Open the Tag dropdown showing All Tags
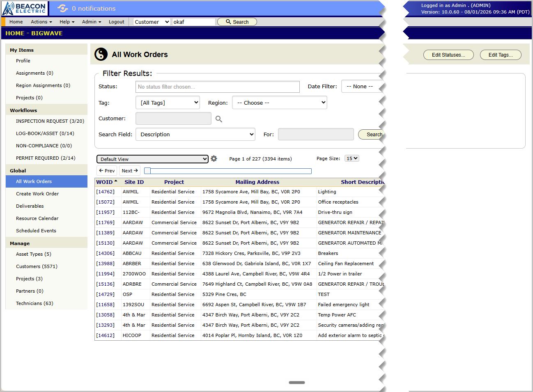533x392 pixels. 168,103
